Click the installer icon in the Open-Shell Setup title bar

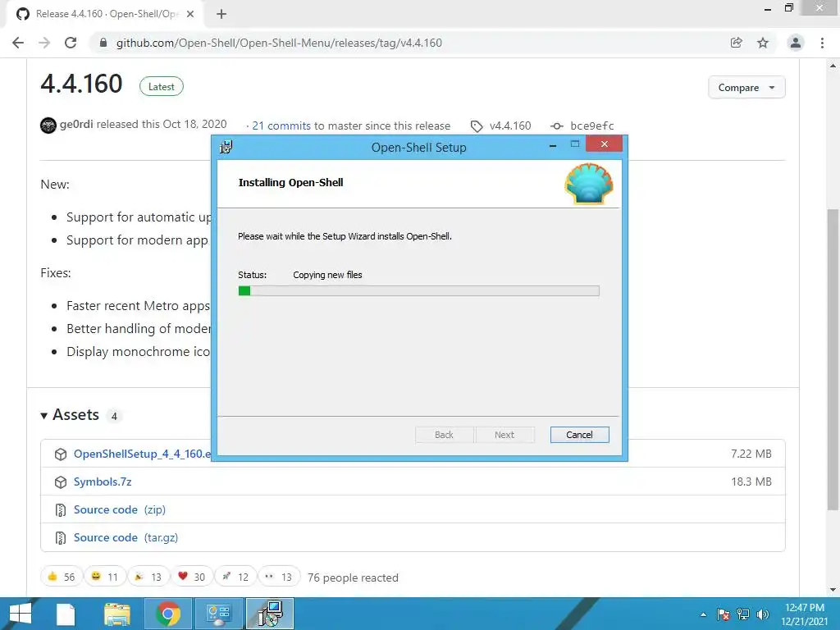[x=226, y=147]
